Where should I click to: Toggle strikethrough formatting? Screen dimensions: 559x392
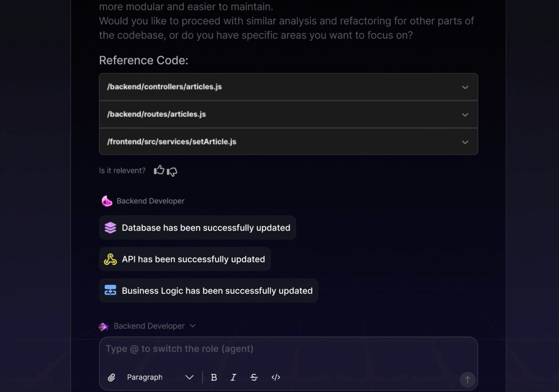pos(254,377)
